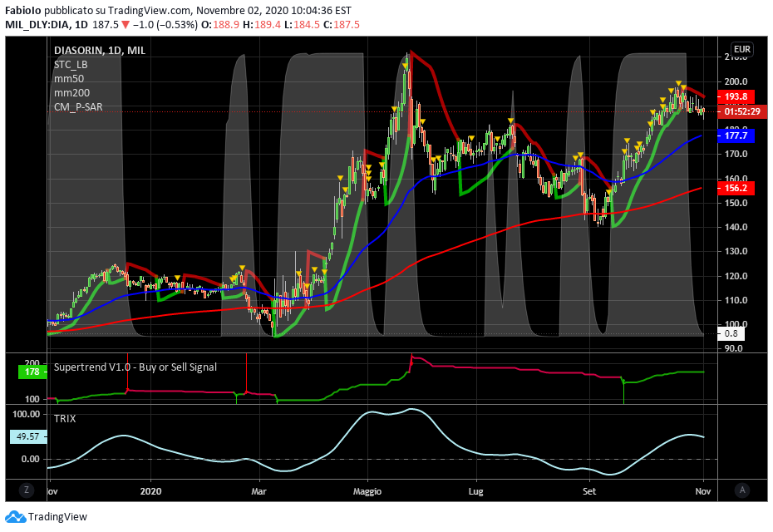The image size is (773, 532).
Task: Click the 130.0 price axis level
Action: pos(736,251)
